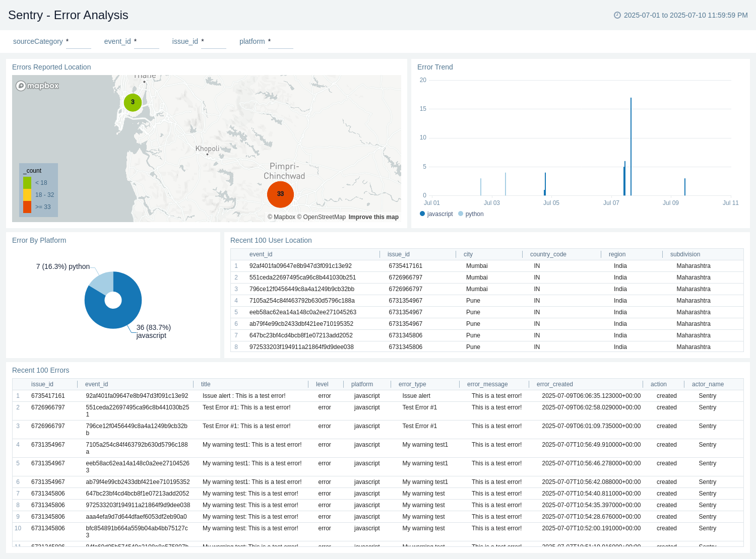Select the Sentry actor_name cell in row 1
Viewport: 756px width, 559px height.
click(707, 396)
